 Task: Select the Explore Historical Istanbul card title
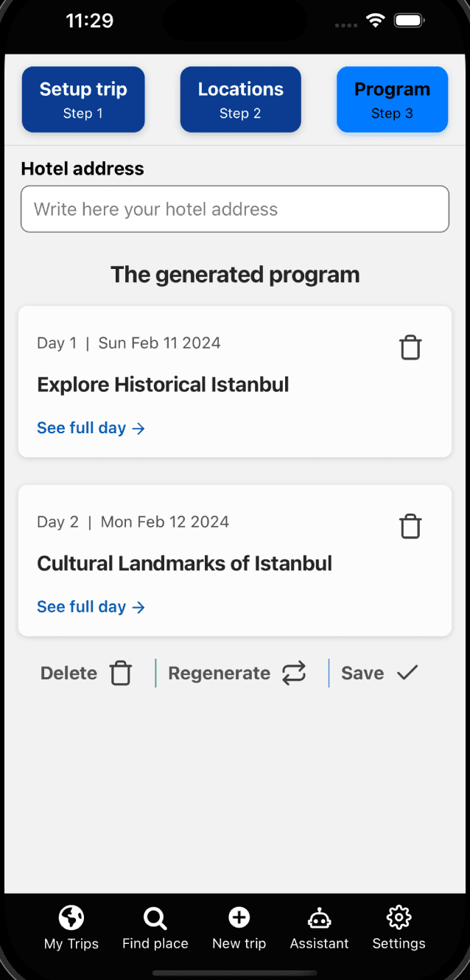click(x=163, y=385)
